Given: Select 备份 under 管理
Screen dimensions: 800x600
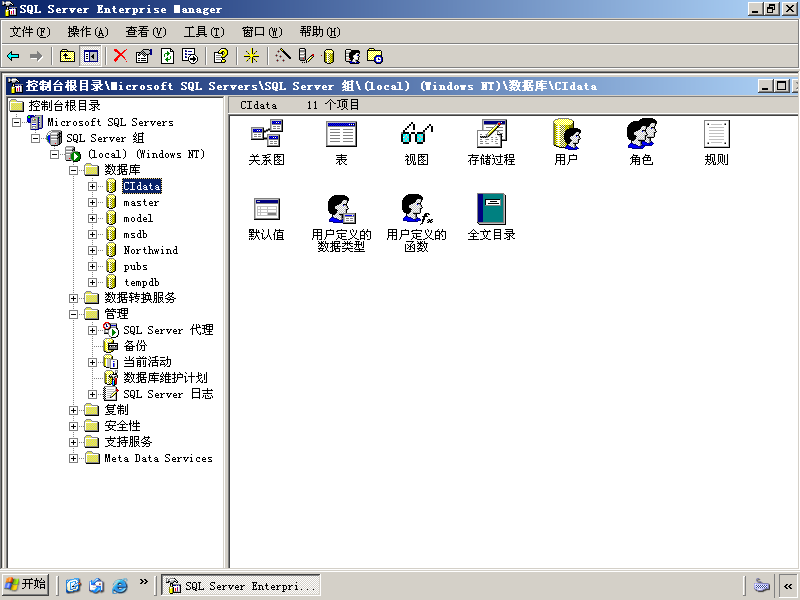Looking at the screenshot, I should [x=135, y=346].
